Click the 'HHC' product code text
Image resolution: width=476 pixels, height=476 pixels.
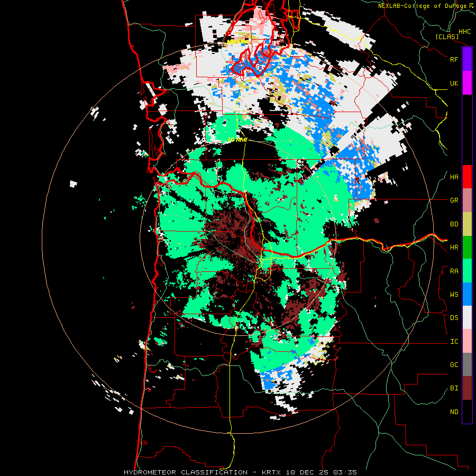464,32
